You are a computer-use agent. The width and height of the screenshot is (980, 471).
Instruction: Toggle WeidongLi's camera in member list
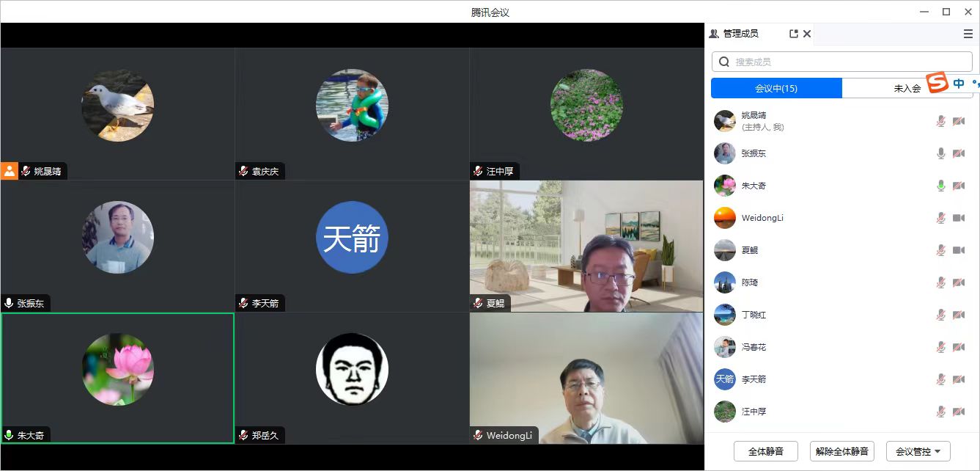pyautogui.click(x=958, y=218)
